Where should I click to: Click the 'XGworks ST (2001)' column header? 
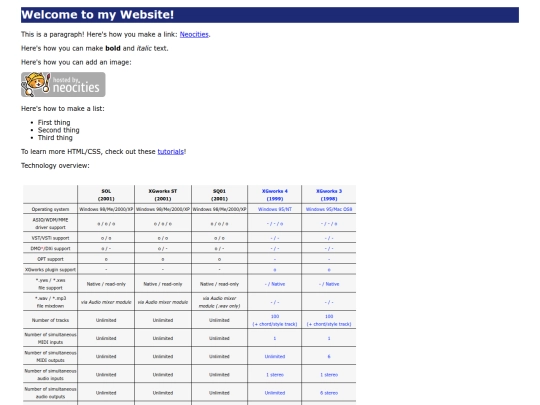163,195
